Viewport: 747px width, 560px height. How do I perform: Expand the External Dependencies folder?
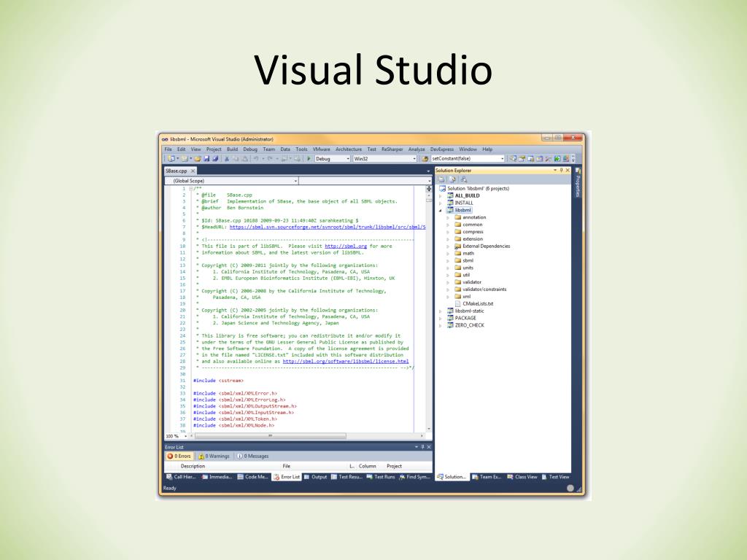coord(448,246)
